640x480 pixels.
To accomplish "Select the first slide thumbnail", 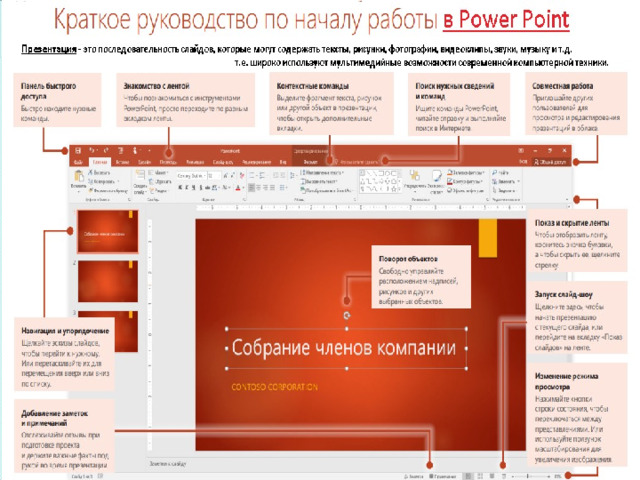I will (x=108, y=231).
